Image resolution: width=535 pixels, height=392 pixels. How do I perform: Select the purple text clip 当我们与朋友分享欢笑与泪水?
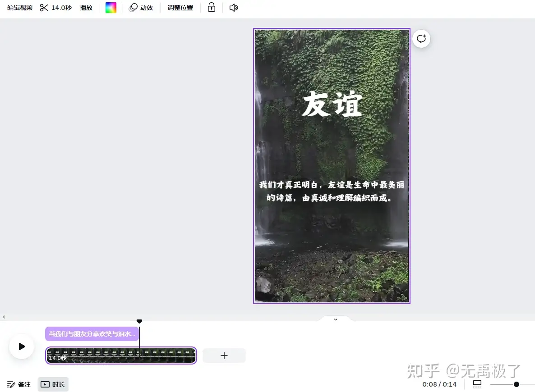pos(92,334)
